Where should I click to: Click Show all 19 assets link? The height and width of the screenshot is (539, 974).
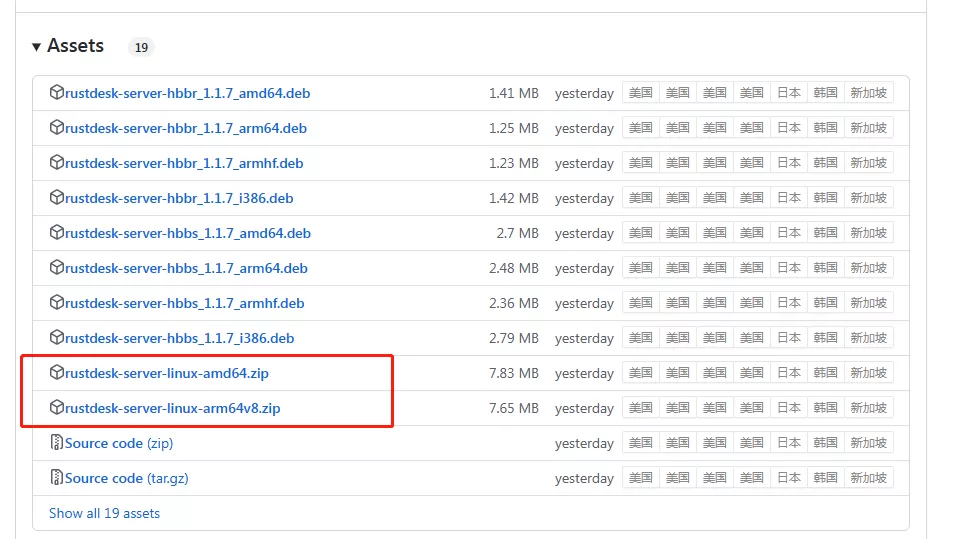104,514
